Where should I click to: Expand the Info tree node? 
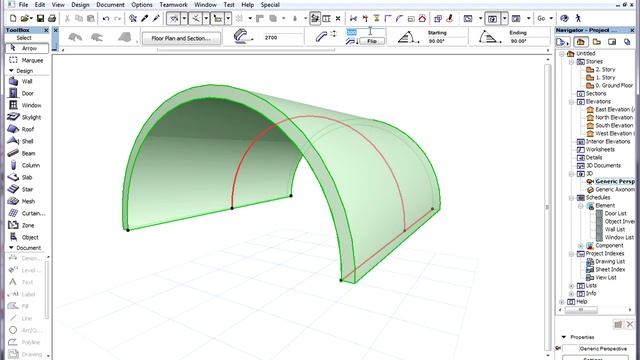point(572,293)
